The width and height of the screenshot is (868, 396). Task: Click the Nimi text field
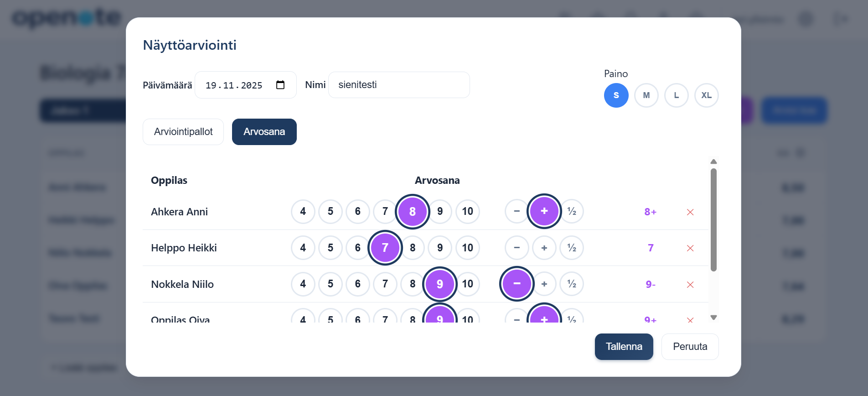pyautogui.click(x=399, y=85)
